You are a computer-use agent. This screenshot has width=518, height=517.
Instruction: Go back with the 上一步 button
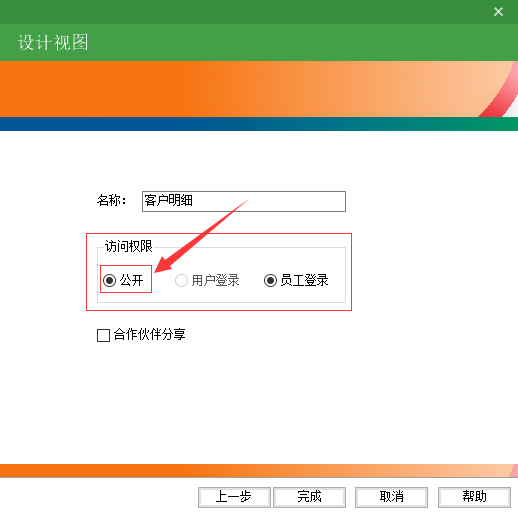234,497
